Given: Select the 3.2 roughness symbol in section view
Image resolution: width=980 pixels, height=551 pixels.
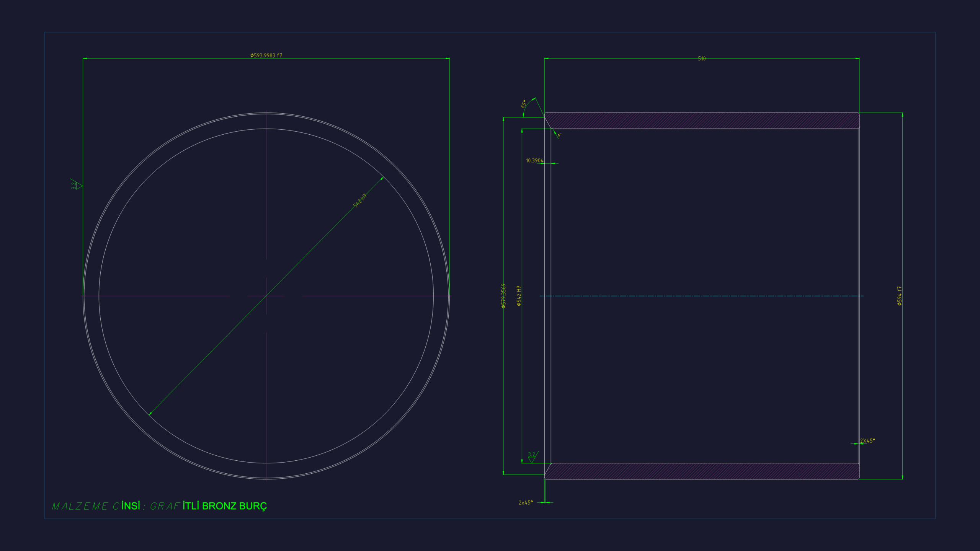Looking at the screenshot, I should click(x=532, y=456).
